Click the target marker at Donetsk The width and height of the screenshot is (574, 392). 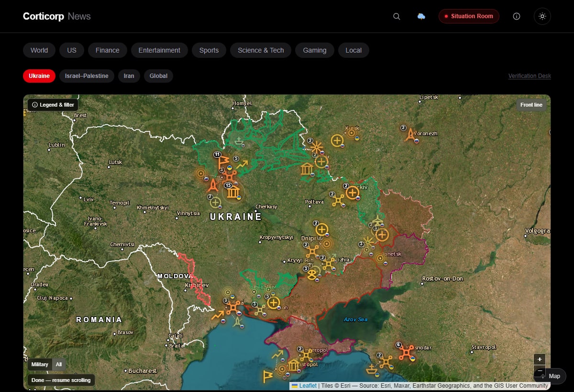381,258
